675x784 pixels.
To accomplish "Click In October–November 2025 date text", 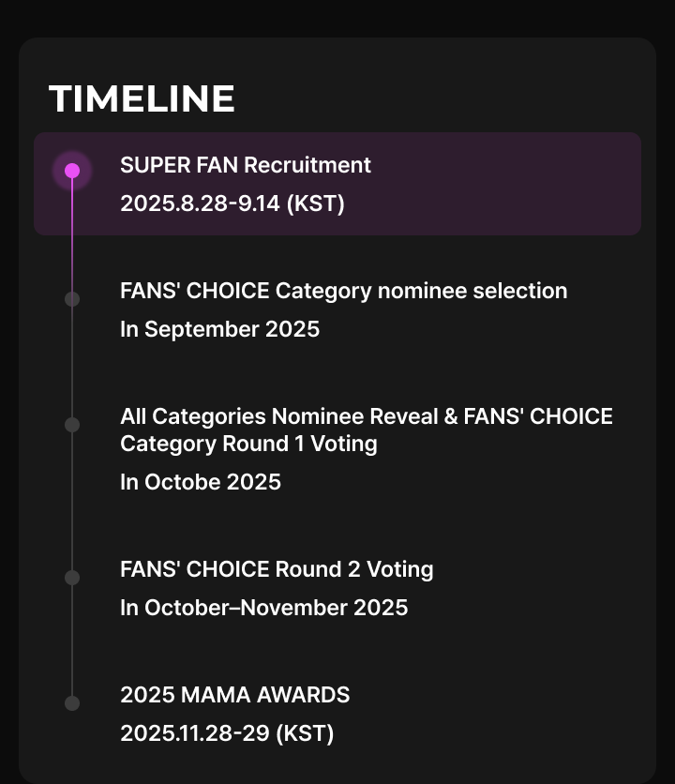I will point(264,608).
